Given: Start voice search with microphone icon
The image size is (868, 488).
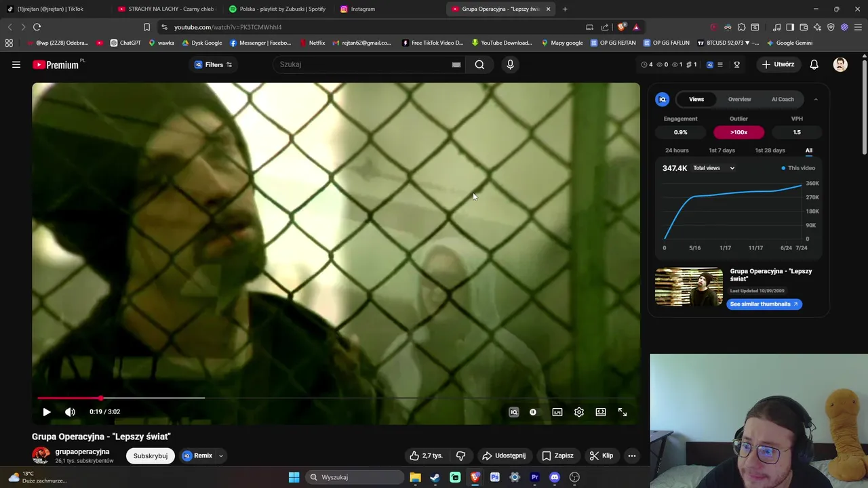Looking at the screenshot, I should point(510,64).
